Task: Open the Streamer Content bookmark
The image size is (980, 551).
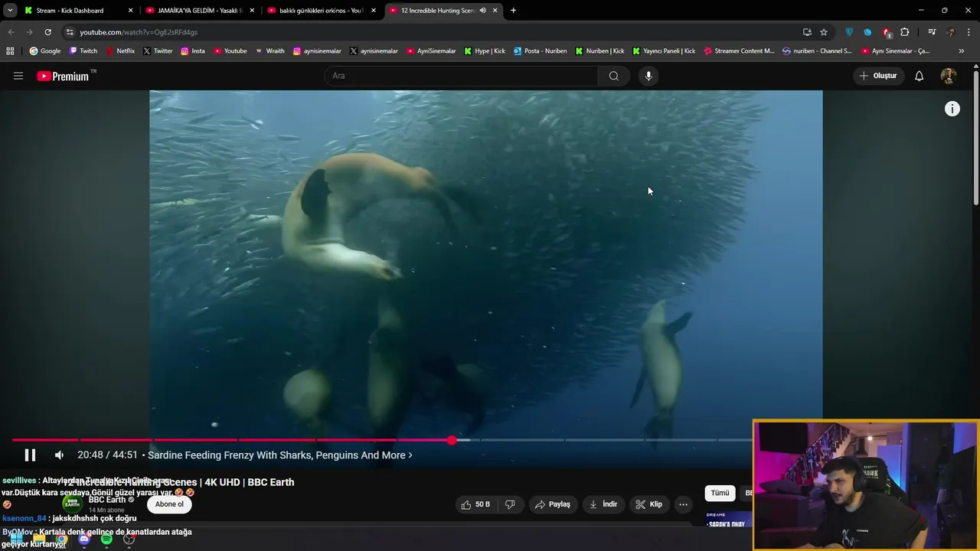Action: pos(739,51)
